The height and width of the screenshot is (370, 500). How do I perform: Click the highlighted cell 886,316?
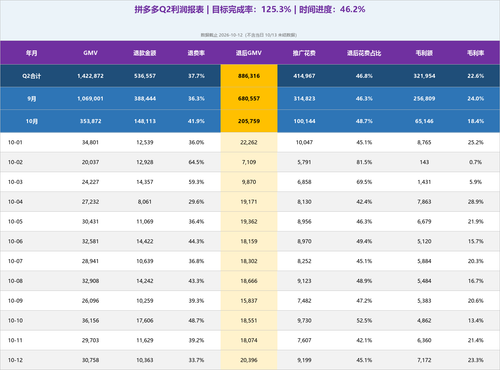249,76
